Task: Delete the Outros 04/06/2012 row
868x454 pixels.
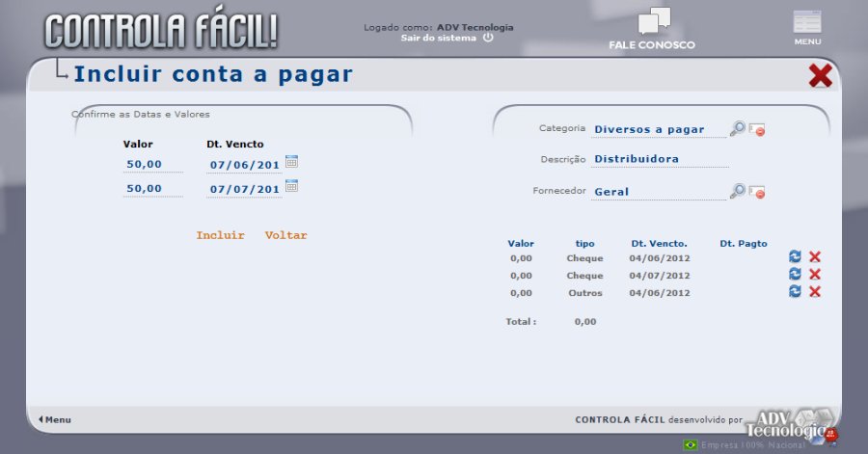Action: (x=815, y=291)
